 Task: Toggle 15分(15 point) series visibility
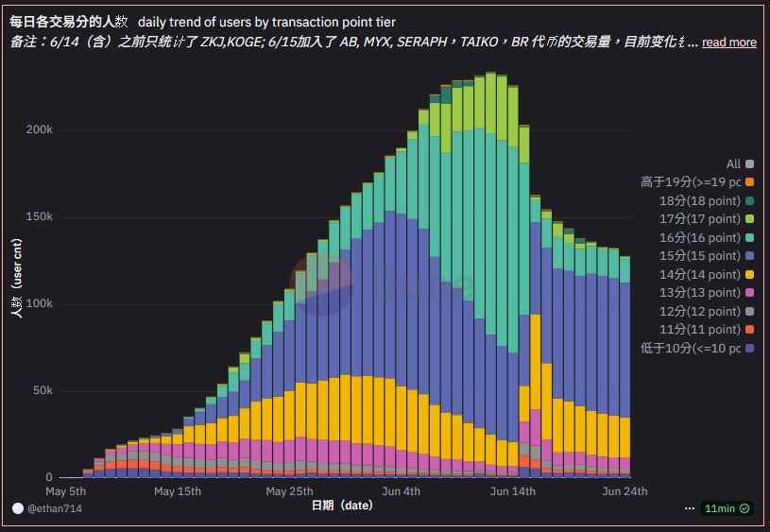click(x=699, y=256)
